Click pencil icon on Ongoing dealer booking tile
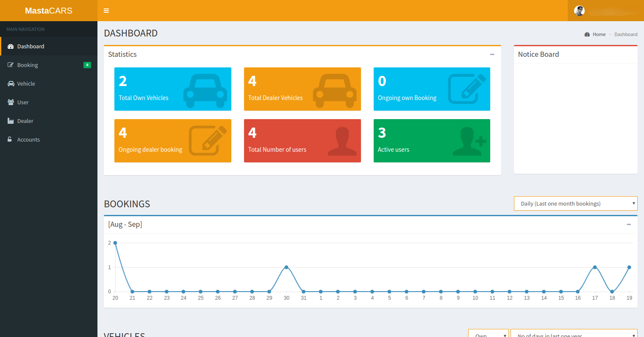 208,140
